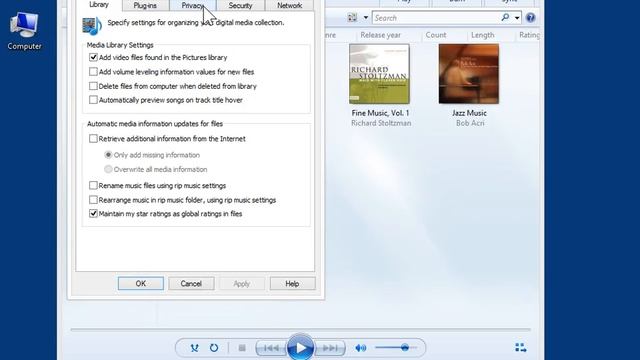Sort by Release year column
The height and width of the screenshot is (360, 640).
pyautogui.click(x=380, y=35)
